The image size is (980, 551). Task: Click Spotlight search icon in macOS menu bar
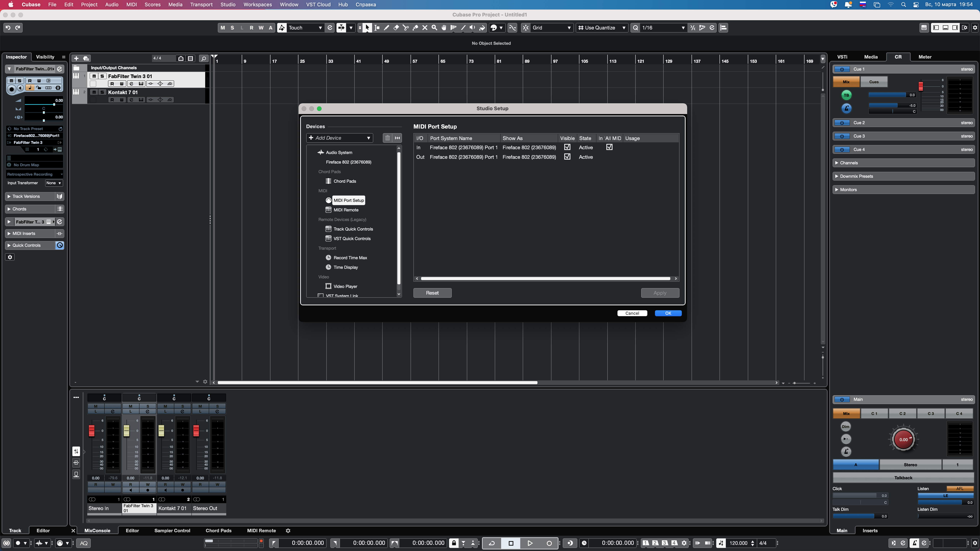click(903, 5)
